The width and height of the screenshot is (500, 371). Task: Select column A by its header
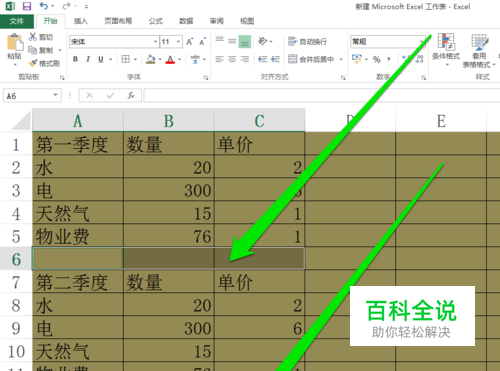tap(78, 121)
